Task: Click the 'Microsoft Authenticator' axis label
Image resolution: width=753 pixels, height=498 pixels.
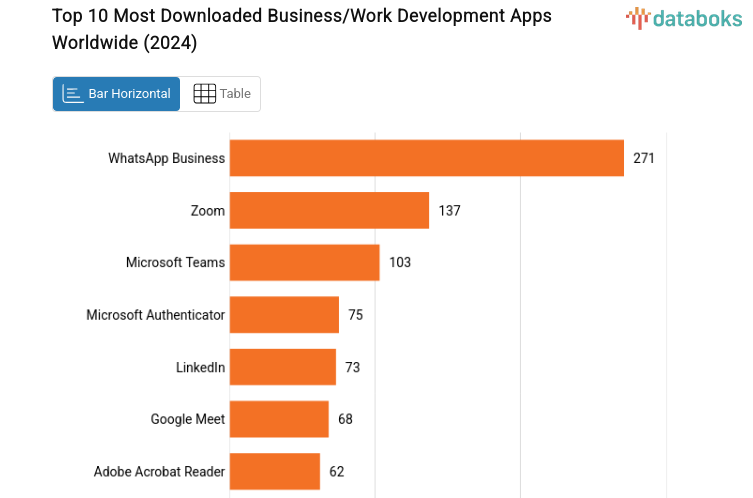Action: 156,315
